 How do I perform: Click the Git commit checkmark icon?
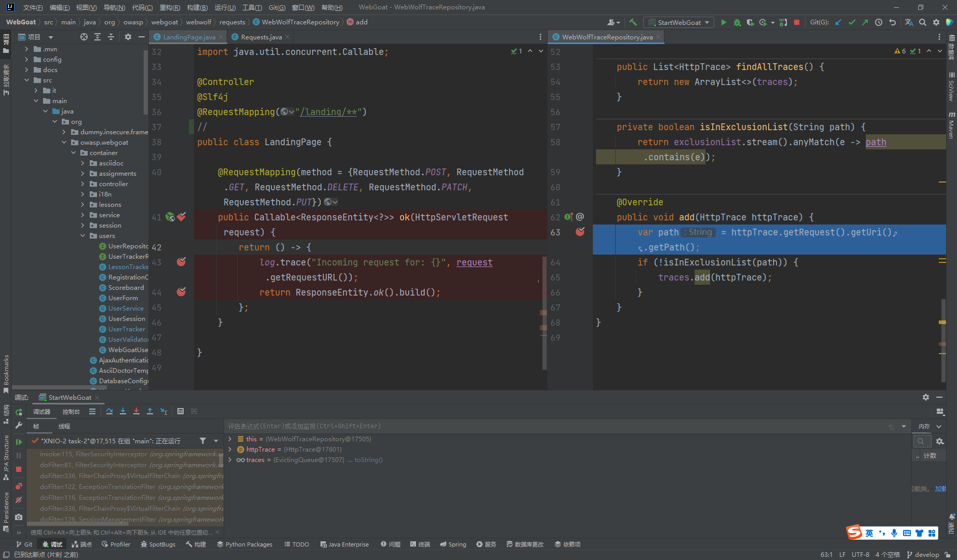[852, 22]
